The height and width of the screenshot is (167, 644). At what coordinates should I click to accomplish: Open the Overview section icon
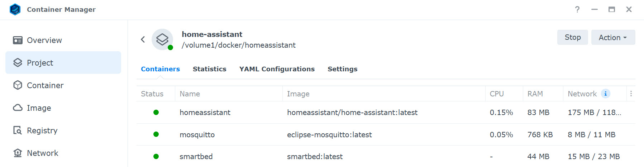pyautogui.click(x=18, y=40)
